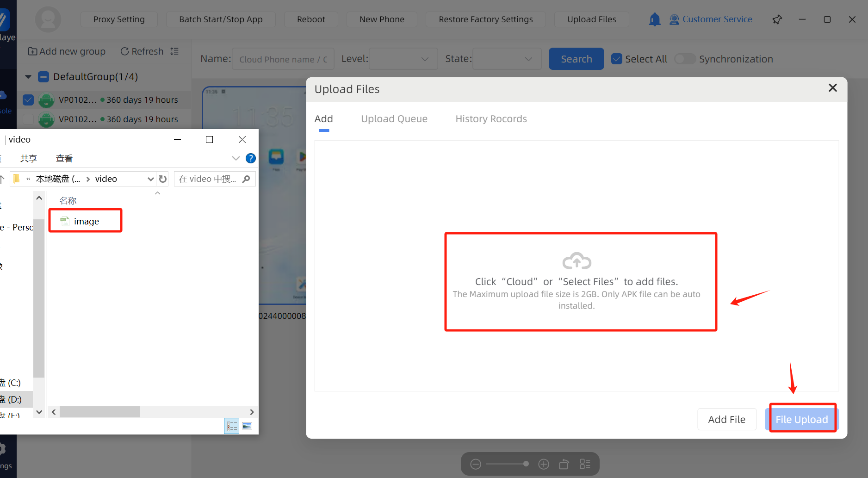Click the list layout icon in bottom toolbar
Image resolution: width=868 pixels, height=478 pixels.
[585, 464]
